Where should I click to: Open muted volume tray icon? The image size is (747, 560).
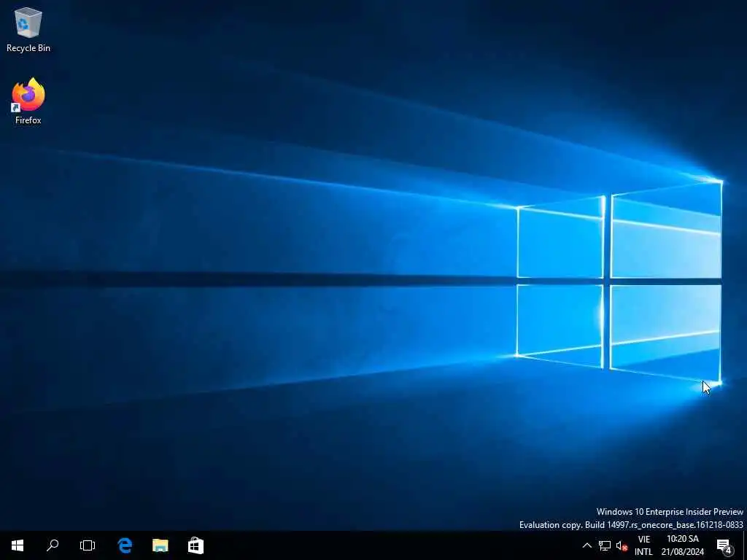(x=622, y=545)
